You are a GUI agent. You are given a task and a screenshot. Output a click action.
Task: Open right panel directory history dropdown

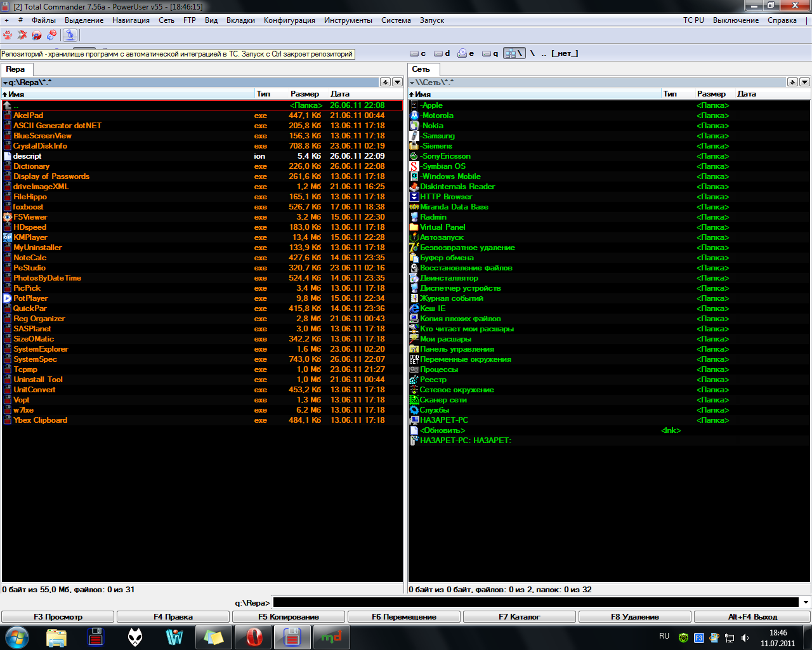pyautogui.click(x=804, y=82)
